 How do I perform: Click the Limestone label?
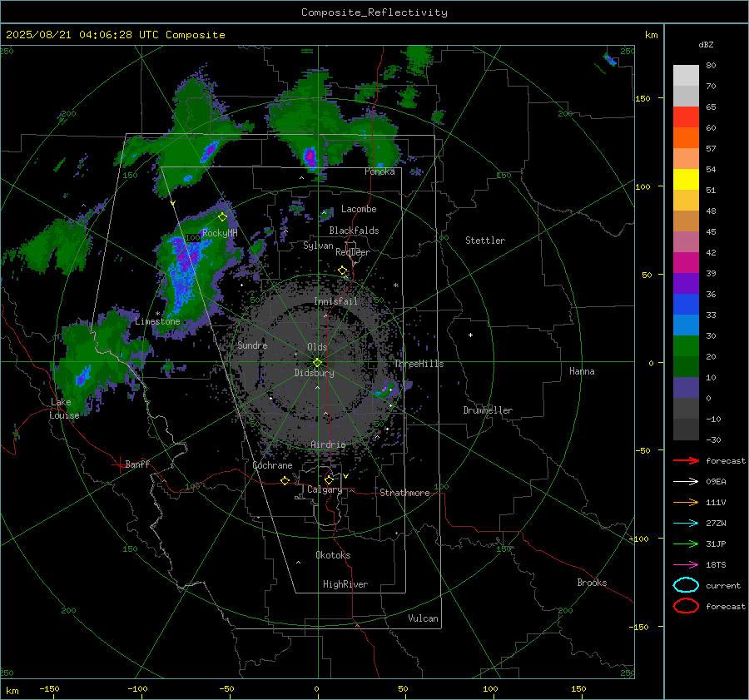(157, 321)
